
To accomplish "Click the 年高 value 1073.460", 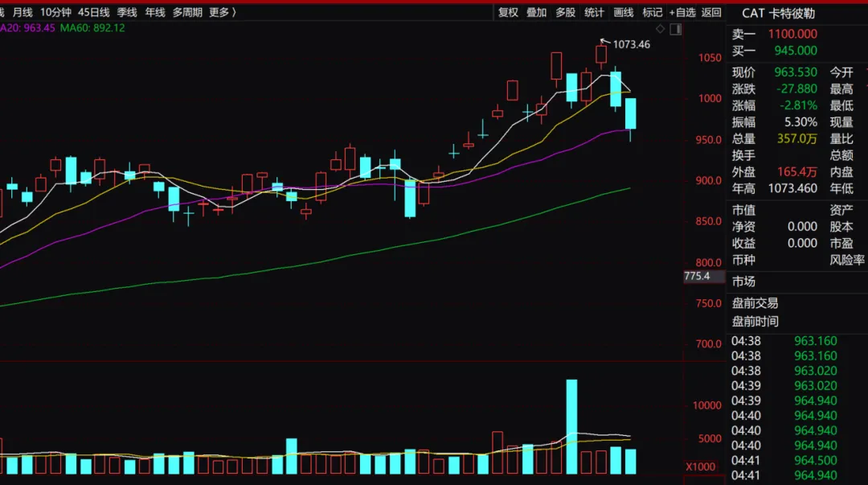I will click(x=792, y=188).
